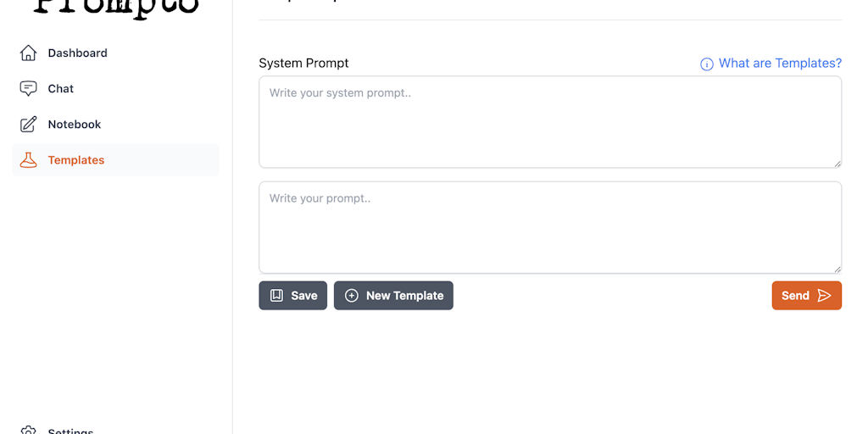Viewport: 868px width, 434px height.
Task: Go to the Chat page
Action: tap(60, 88)
